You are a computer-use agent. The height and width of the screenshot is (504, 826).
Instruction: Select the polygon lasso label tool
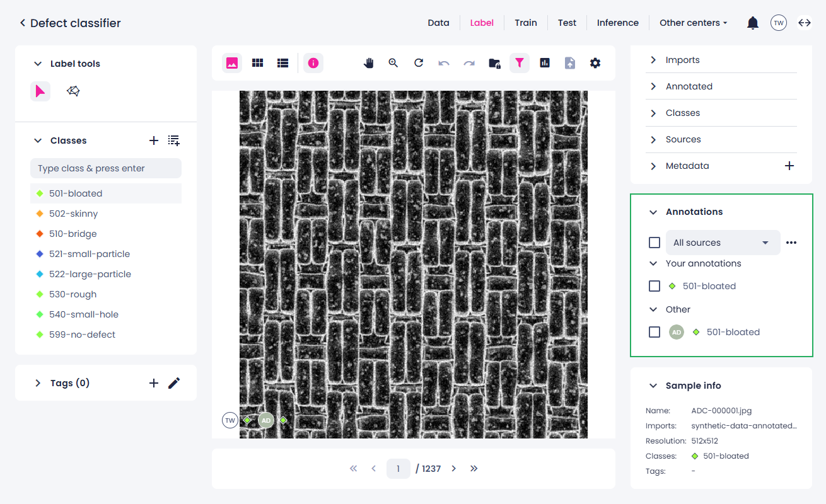pyautogui.click(x=73, y=91)
